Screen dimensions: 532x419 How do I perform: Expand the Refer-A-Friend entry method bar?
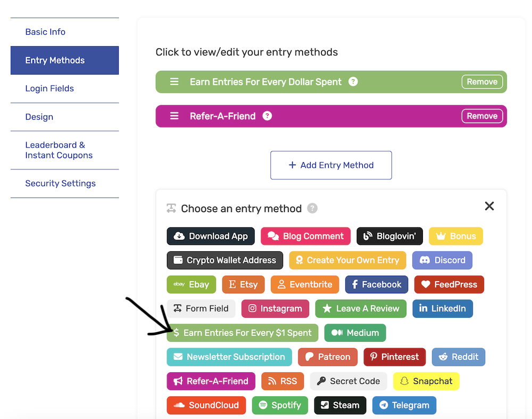click(x=331, y=116)
